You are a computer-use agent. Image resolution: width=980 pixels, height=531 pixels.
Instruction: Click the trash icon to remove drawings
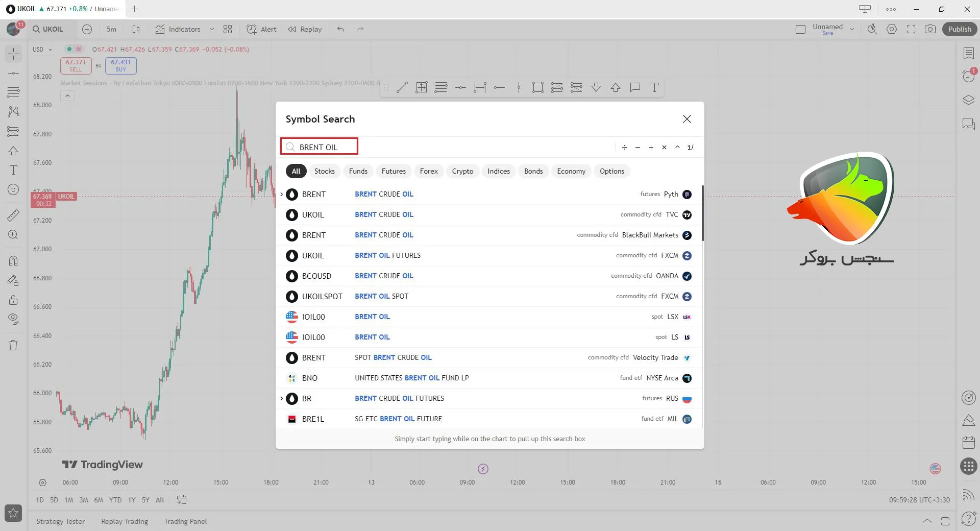13,346
